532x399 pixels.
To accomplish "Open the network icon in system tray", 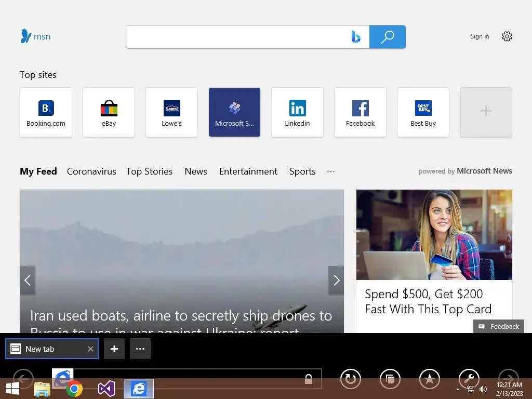I will pyautogui.click(x=471, y=389).
